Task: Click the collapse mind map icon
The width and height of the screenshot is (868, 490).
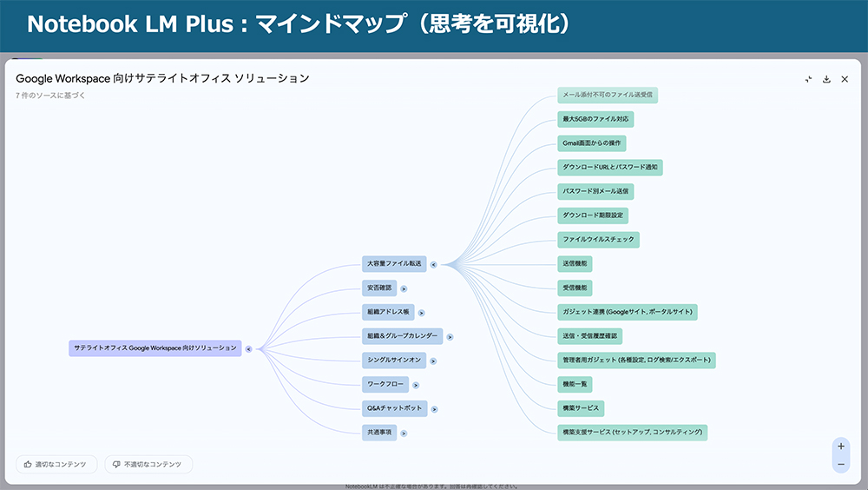Action: 808,79
